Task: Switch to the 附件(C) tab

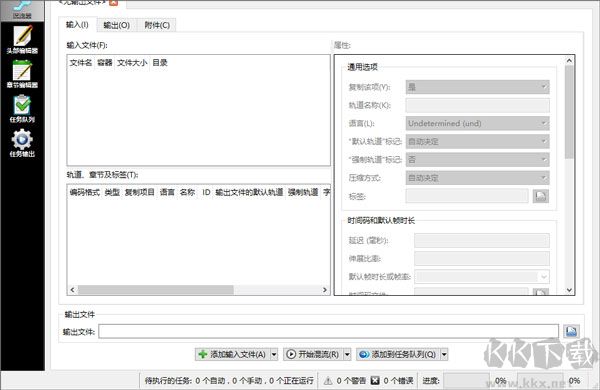Action: pyautogui.click(x=157, y=25)
